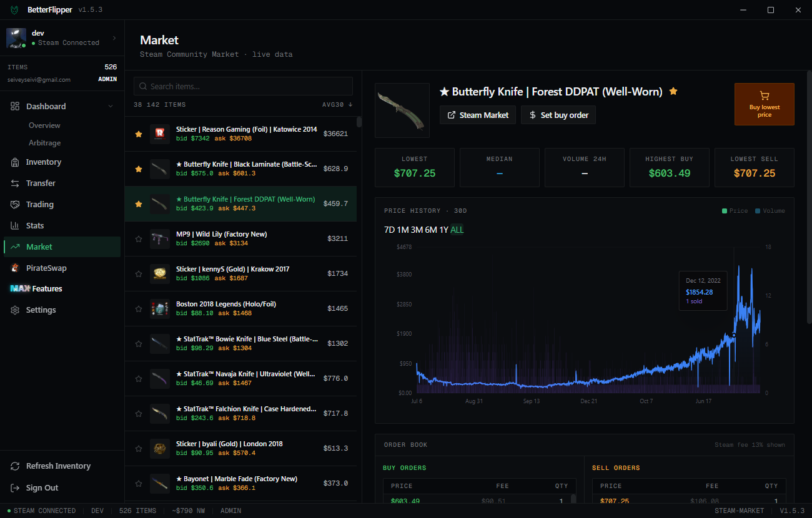Viewport: 812px width, 518px height.
Task: Collapse the Dashboard submenu chevron
Action: pos(111,107)
